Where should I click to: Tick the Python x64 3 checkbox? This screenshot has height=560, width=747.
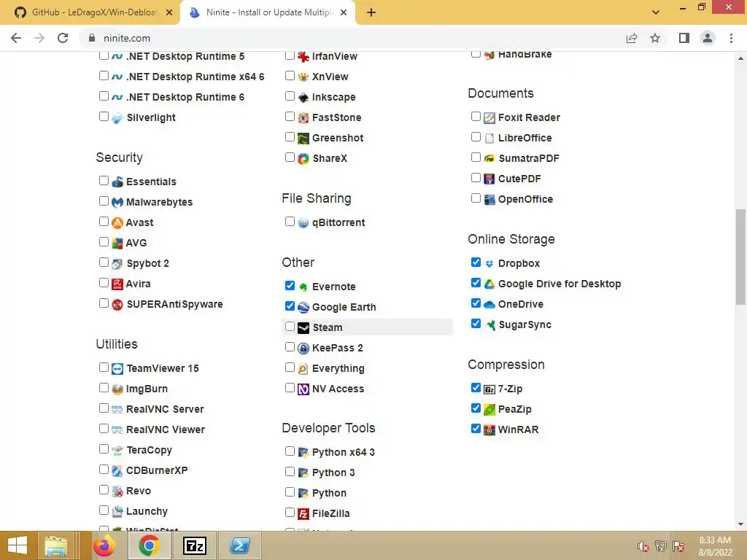[290, 451]
